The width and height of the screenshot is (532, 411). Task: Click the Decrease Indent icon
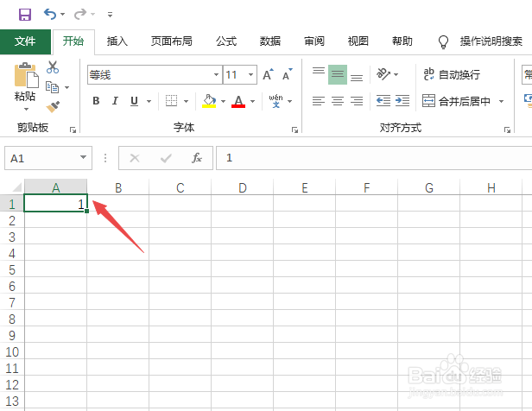point(383,101)
